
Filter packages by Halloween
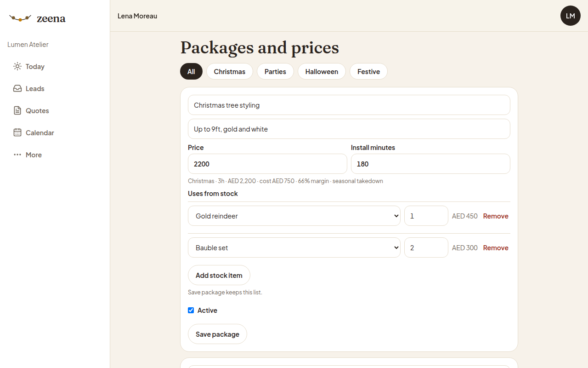click(x=322, y=71)
